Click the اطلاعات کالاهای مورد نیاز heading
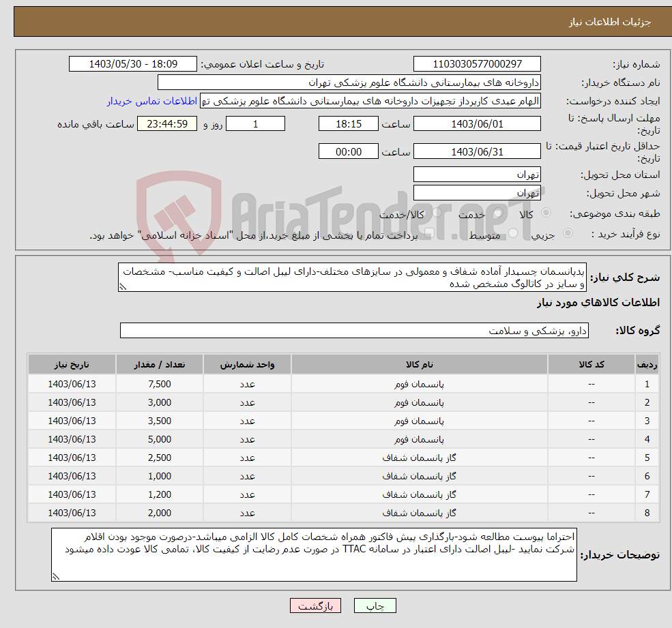Viewport: 672px width, 628px height. point(598,303)
